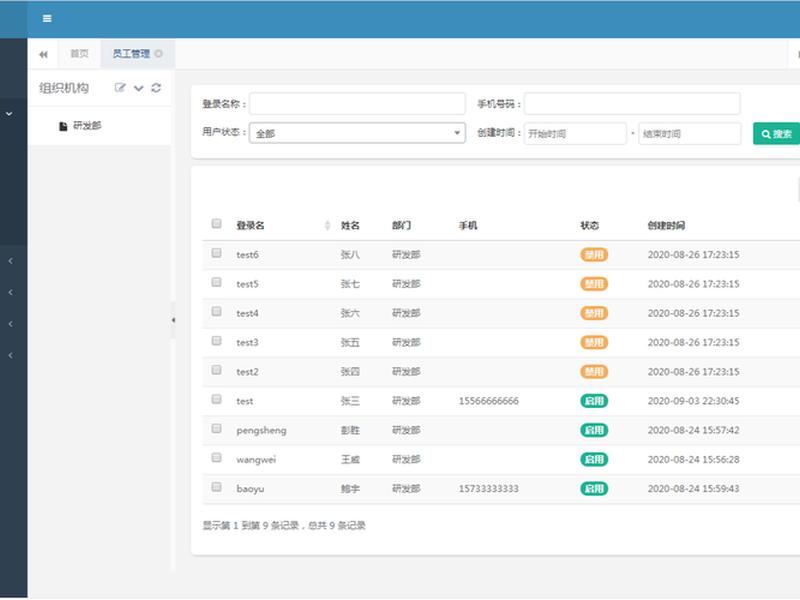This screenshot has width=800, height=600.
Task: Expand the second collapsed sidebar menu arrow
Action: click(11, 292)
